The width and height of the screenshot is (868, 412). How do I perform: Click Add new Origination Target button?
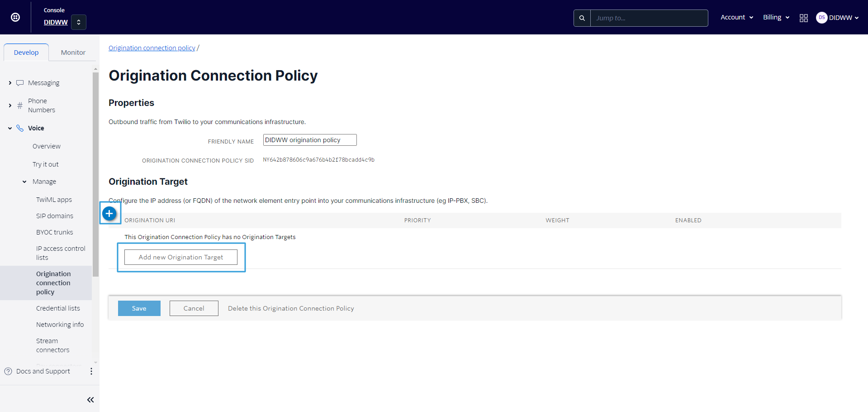181,257
